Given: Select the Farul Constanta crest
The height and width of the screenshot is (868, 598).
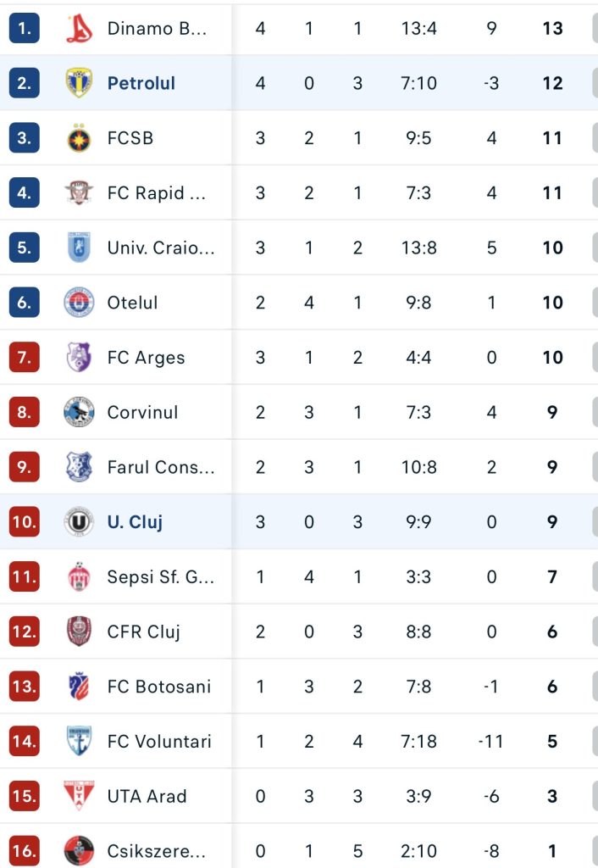Looking at the screenshot, I should (79, 467).
